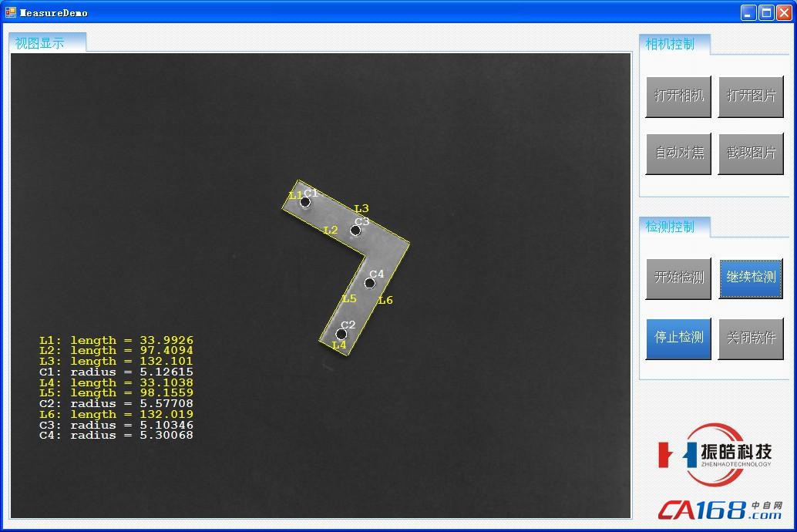Click the C4 hole on the bracket
This screenshot has width=797, height=532.
click(369, 283)
